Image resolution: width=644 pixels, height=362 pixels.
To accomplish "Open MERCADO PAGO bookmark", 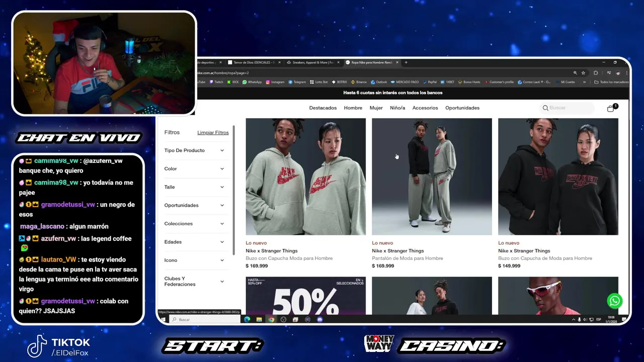I will point(405,82).
